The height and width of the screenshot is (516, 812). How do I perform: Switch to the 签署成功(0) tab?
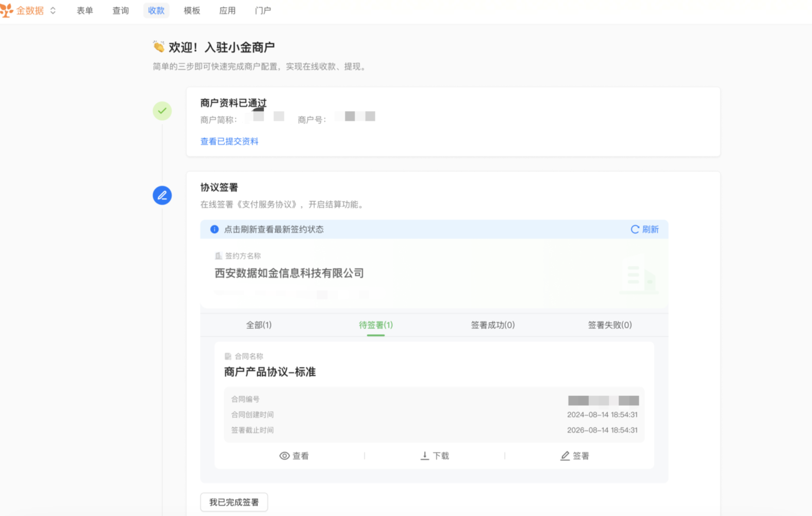click(493, 325)
